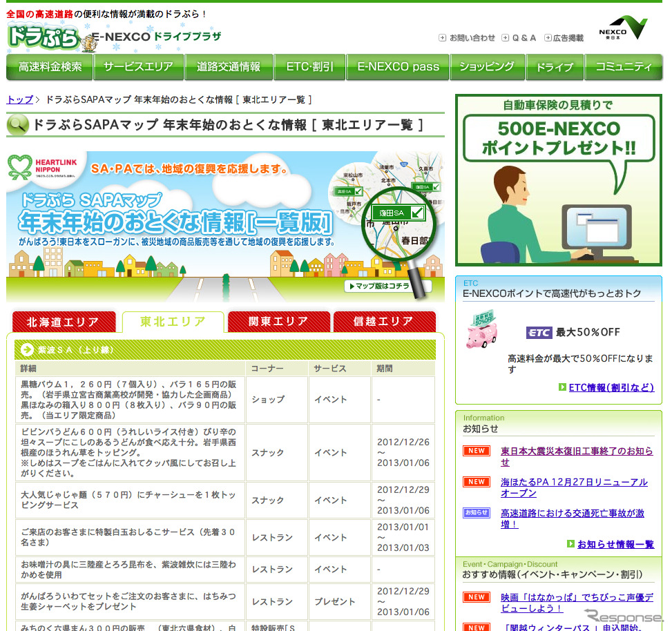
Task: Open the サービスエリア navigation menu
Action: click(x=139, y=67)
